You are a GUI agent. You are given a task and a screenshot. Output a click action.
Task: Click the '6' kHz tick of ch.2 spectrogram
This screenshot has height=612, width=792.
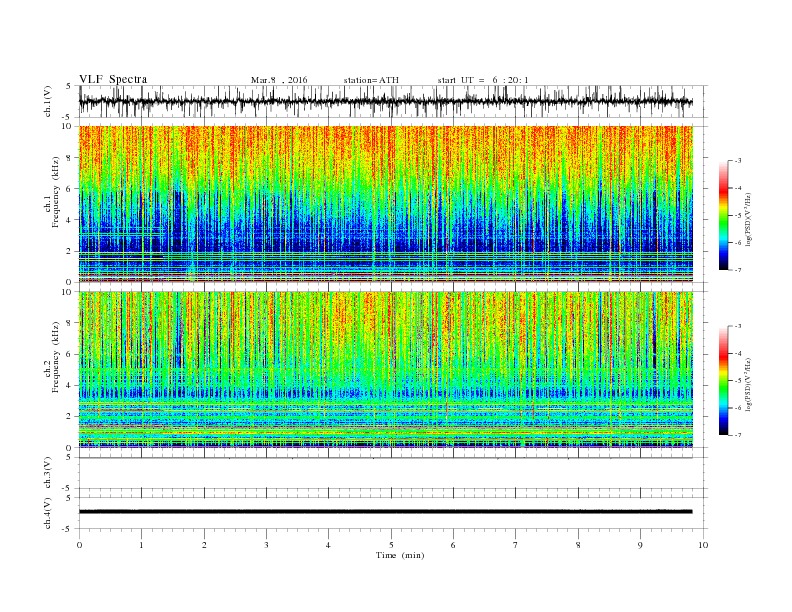pyautogui.click(x=69, y=354)
